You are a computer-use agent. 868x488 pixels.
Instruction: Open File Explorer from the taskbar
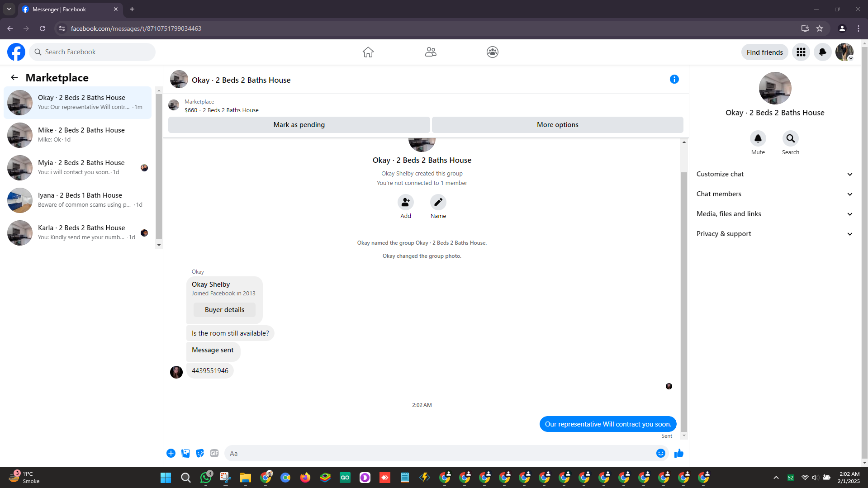pyautogui.click(x=245, y=477)
